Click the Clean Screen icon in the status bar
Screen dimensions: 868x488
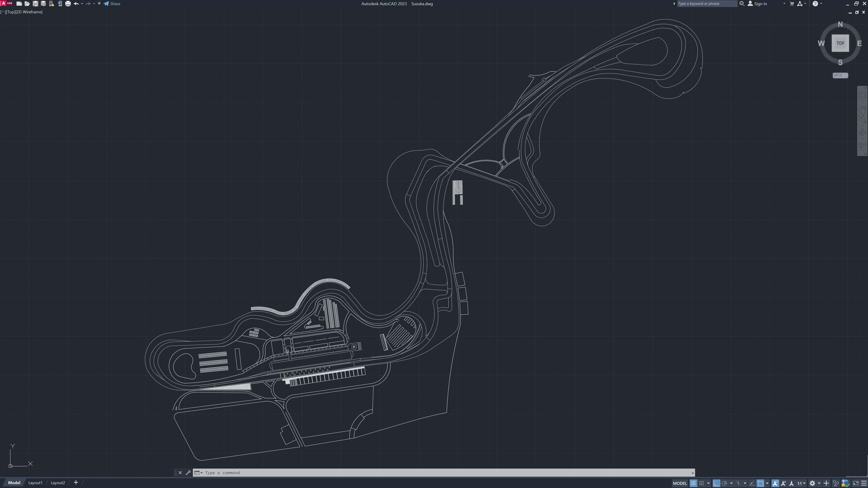click(856, 483)
